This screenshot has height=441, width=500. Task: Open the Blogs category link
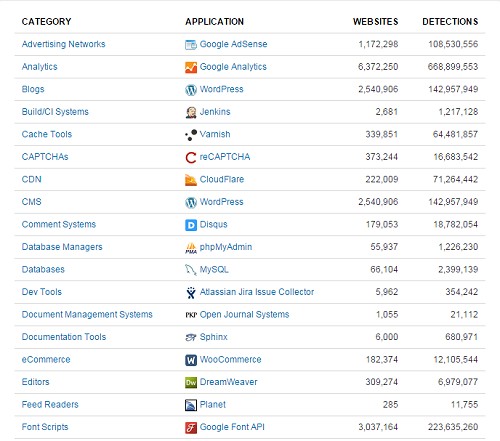coord(33,89)
